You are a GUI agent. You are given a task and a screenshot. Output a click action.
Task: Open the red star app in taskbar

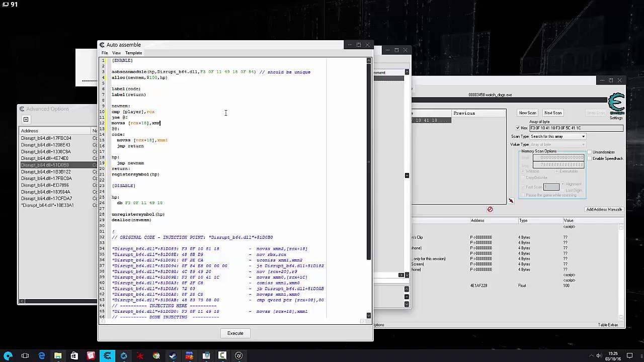pyautogui.click(x=140, y=356)
